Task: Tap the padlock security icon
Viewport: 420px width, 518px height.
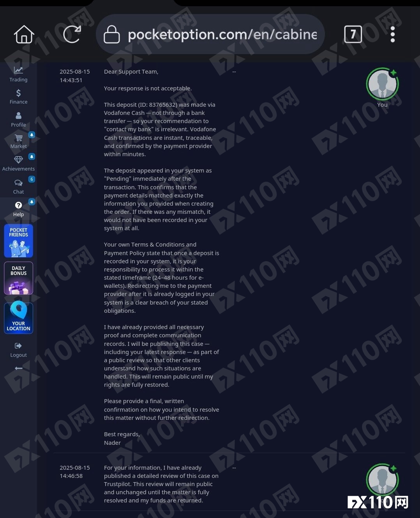Action: (x=111, y=34)
